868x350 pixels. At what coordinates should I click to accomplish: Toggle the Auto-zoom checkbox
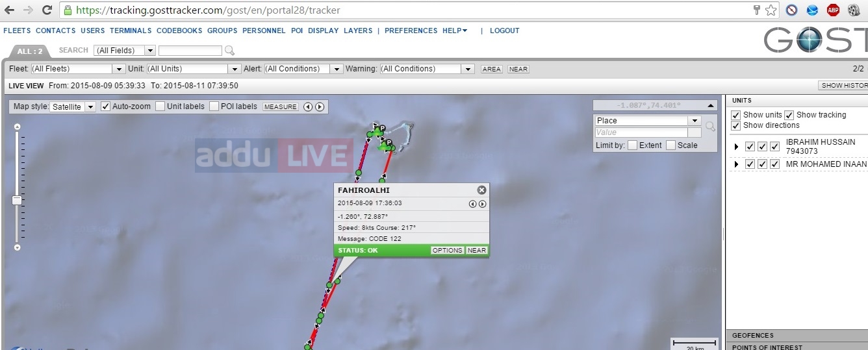click(106, 106)
